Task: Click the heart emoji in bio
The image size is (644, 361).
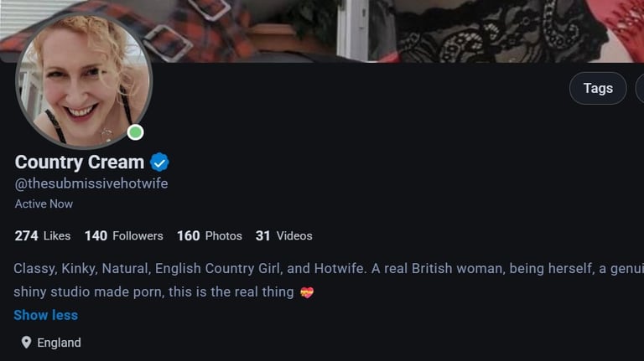Action: [x=307, y=292]
